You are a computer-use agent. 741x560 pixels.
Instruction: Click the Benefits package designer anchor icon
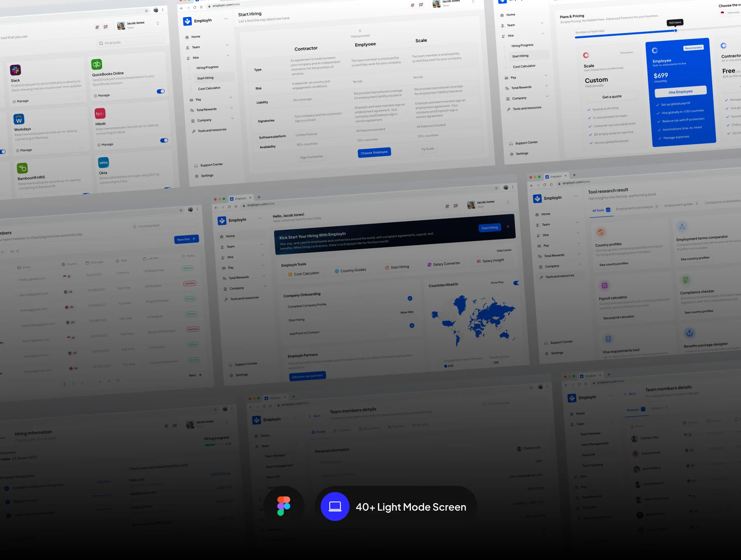point(690,333)
